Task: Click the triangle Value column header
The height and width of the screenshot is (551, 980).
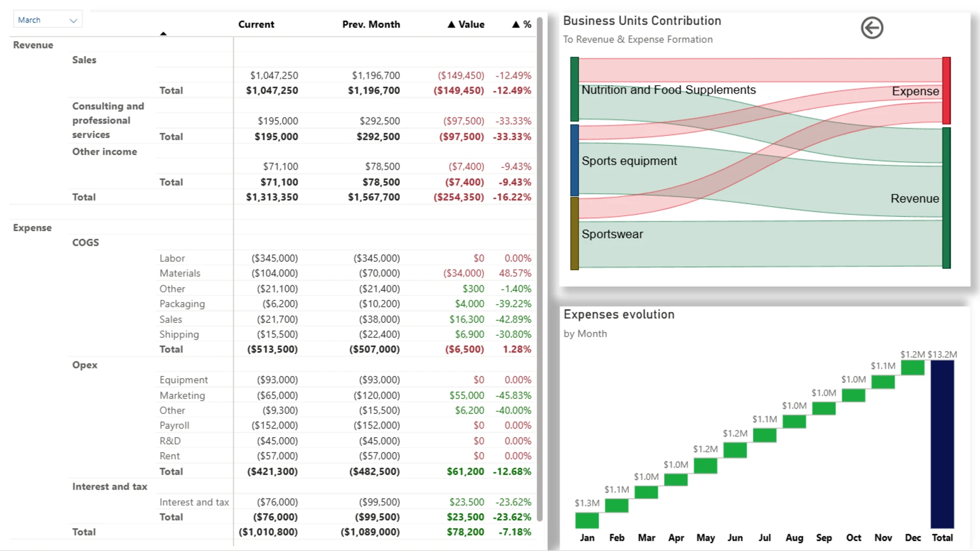Action: (x=466, y=24)
